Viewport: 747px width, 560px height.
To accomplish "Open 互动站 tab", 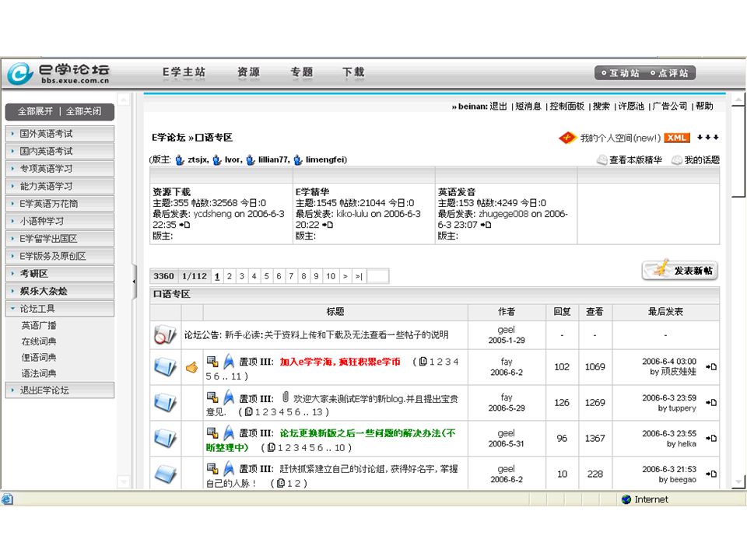I will [620, 73].
